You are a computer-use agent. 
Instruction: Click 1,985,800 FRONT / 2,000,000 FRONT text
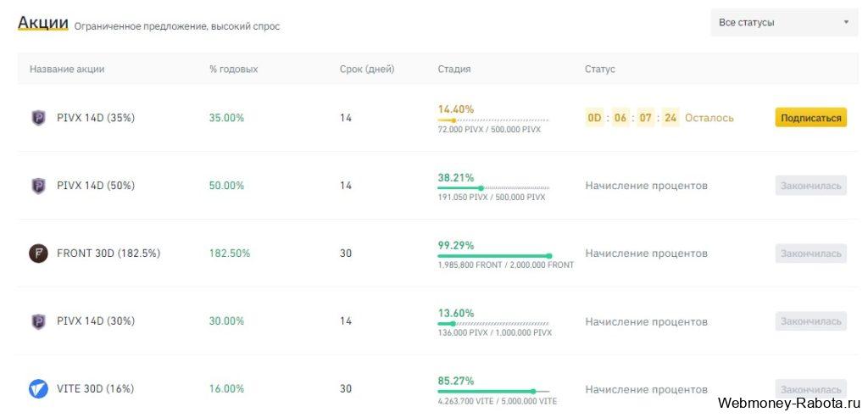click(x=505, y=265)
